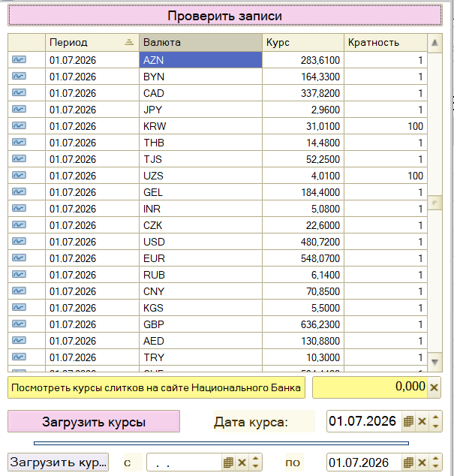Click the scrollbar up arrow of the table
454x476 pixels.
(x=434, y=43)
